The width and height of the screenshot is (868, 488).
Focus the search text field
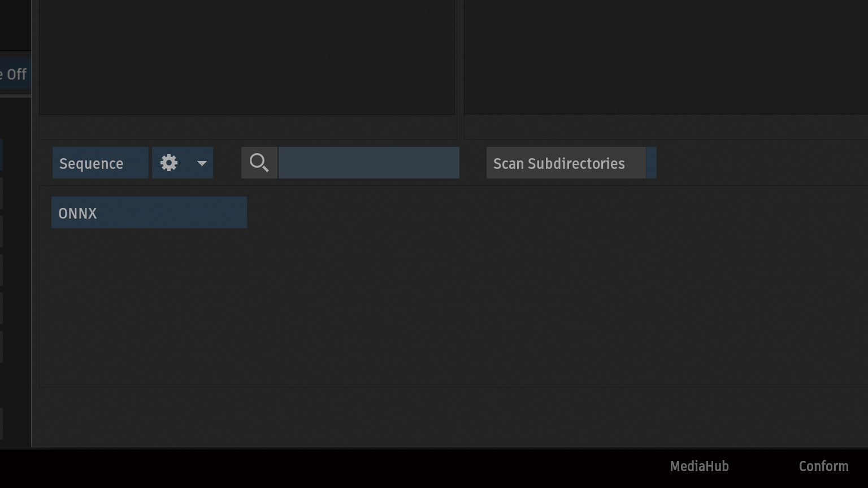[368, 163]
